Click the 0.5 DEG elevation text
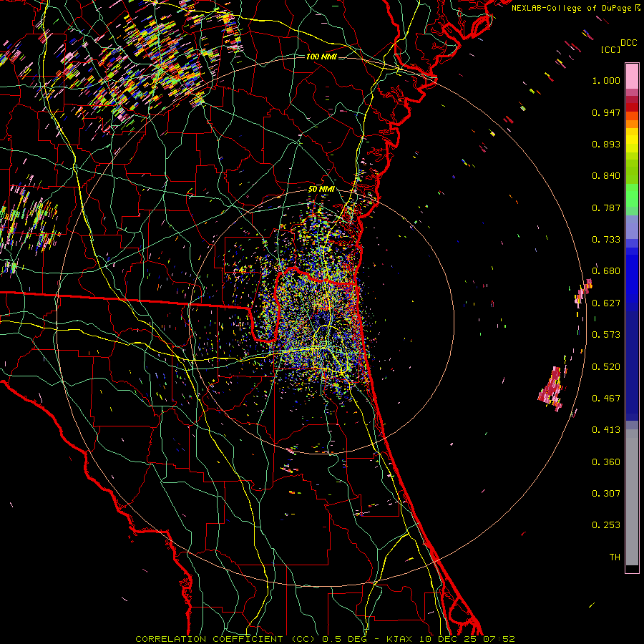The height and width of the screenshot is (644, 644). (345, 639)
